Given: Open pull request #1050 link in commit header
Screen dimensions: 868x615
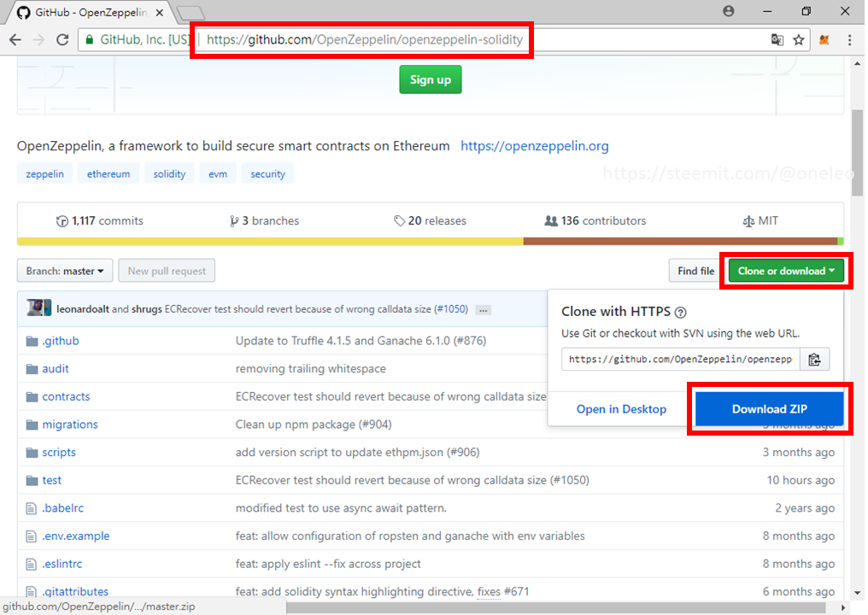Looking at the screenshot, I should (x=452, y=309).
